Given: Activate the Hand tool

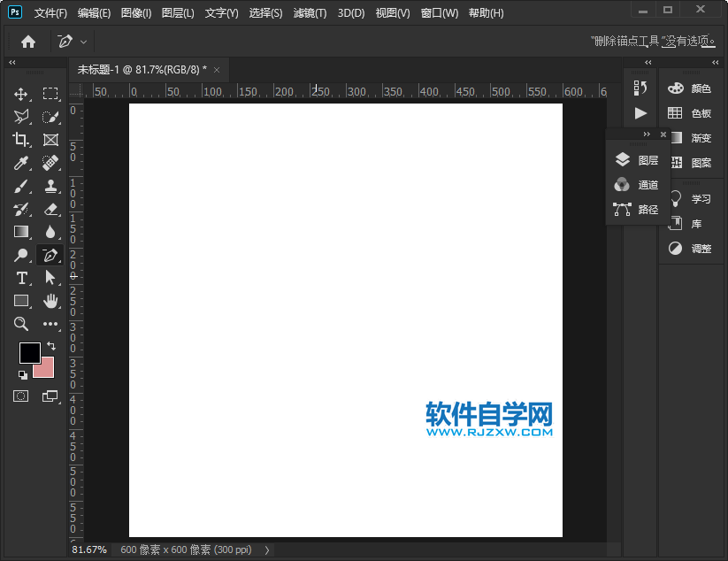Looking at the screenshot, I should coord(50,301).
